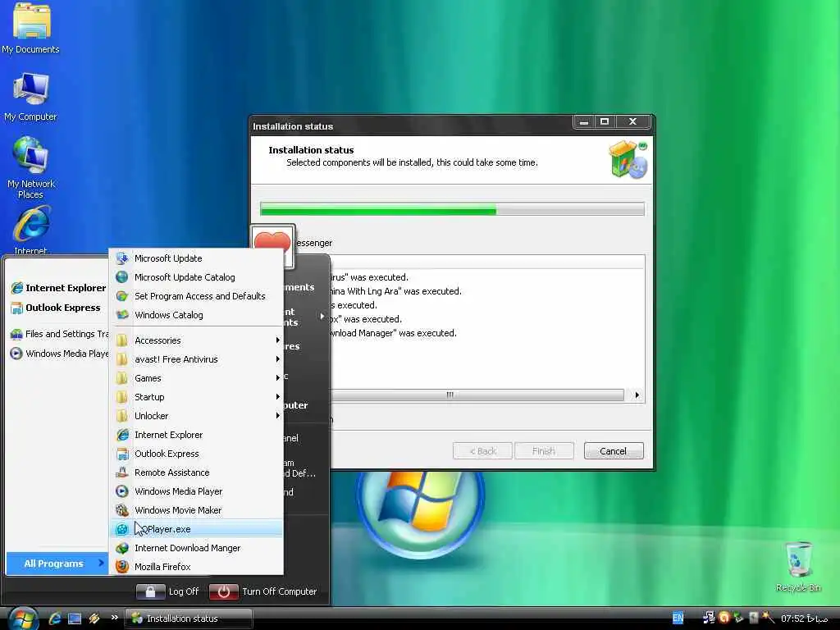
Task: Click Turn Off Computer button
Action: (x=263, y=591)
